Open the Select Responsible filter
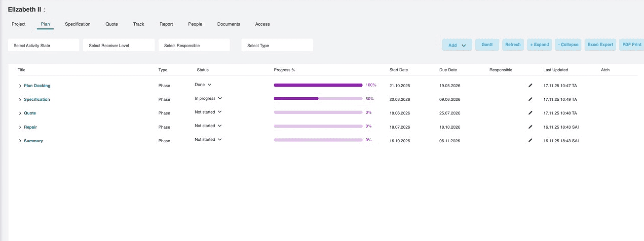The width and height of the screenshot is (644, 241). pyautogui.click(x=194, y=45)
